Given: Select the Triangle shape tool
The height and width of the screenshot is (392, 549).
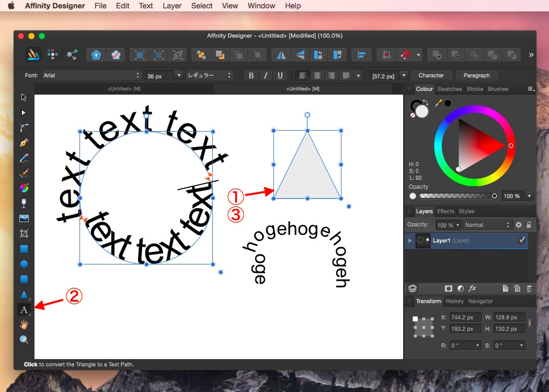Looking at the screenshot, I should click(x=24, y=294).
